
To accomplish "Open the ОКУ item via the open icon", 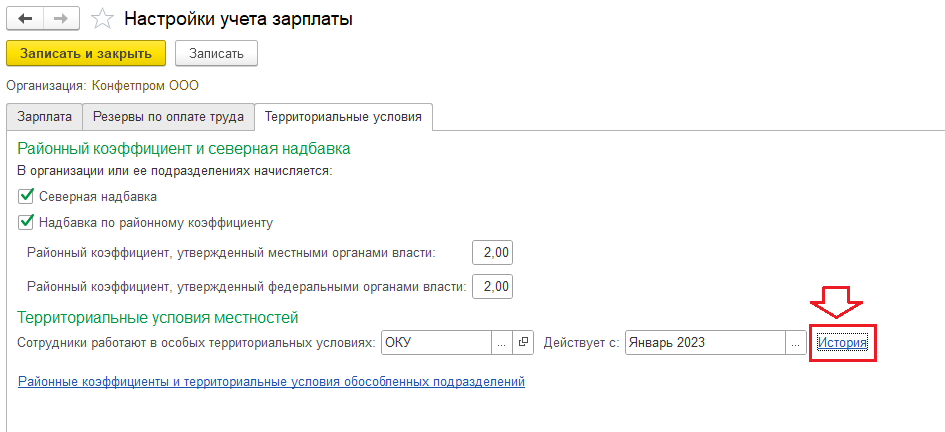I will click(x=525, y=343).
